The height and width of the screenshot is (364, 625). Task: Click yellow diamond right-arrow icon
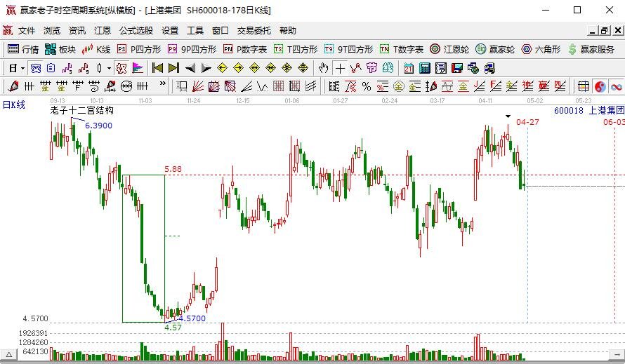(238, 69)
